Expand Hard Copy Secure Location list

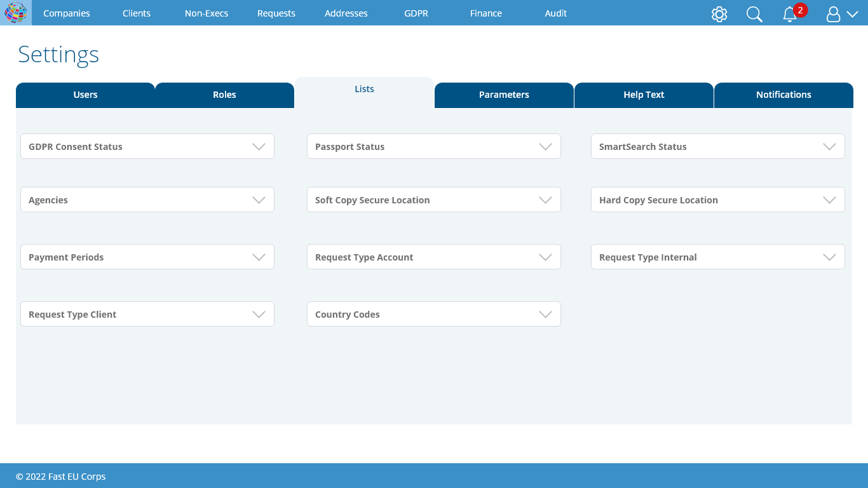click(718, 200)
